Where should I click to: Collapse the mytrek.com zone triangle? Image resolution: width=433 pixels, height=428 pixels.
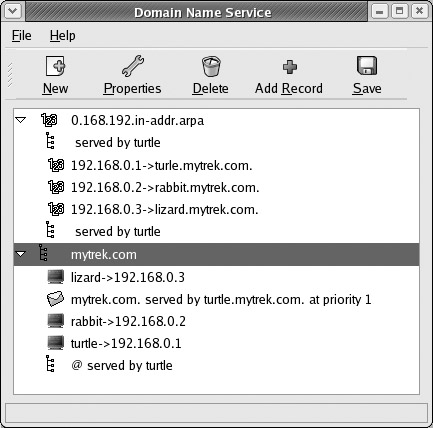pyautogui.click(x=21, y=254)
